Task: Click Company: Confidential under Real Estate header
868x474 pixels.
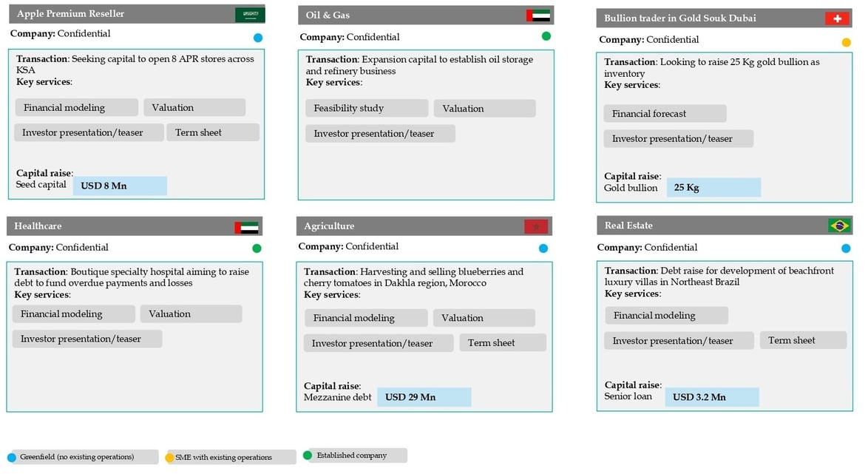Action: tap(647, 247)
